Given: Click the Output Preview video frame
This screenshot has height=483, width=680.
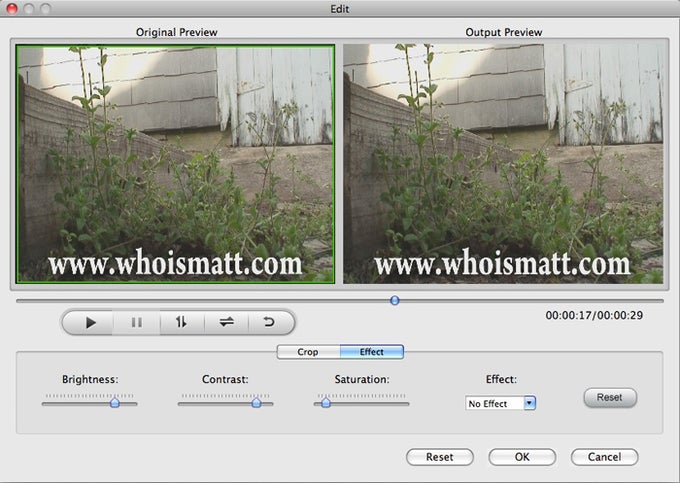Looking at the screenshot, I should click(x=503, y=164).
